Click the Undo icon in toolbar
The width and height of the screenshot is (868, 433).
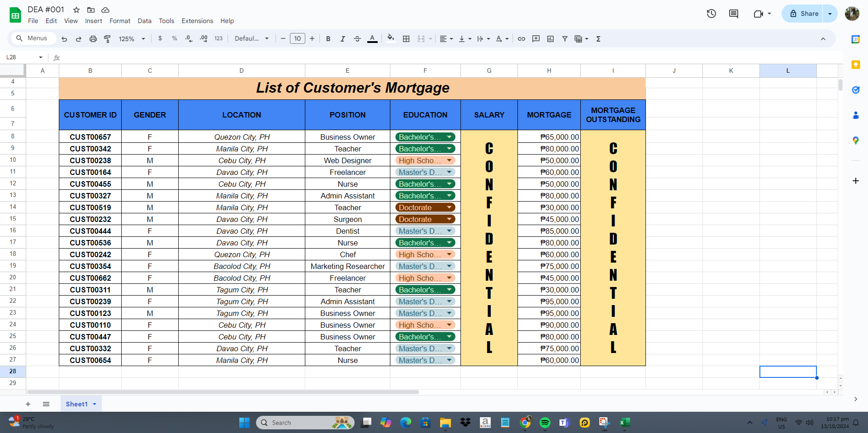(64, 39)
